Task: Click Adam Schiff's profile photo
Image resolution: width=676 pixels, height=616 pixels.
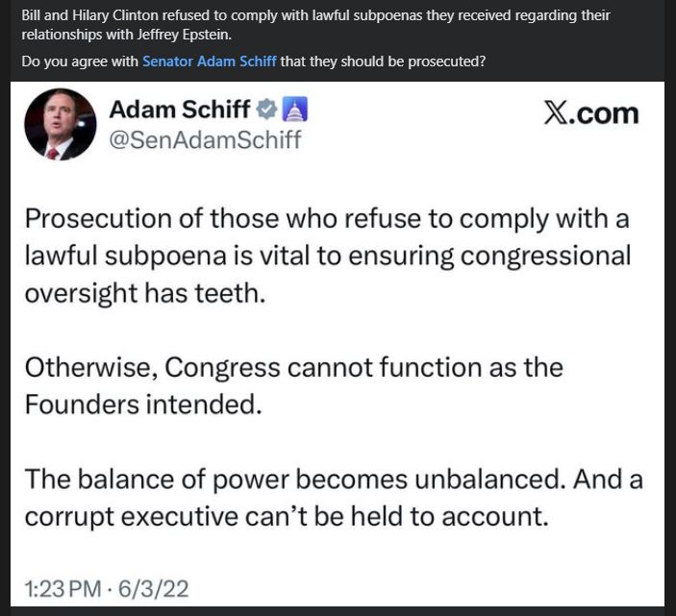Action: [61, 124]
